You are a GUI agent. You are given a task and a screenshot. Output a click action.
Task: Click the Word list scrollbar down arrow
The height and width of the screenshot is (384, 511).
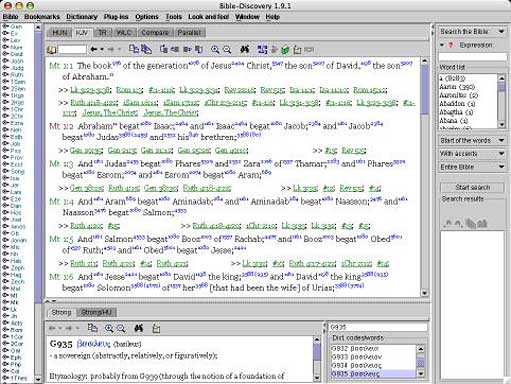click(502, 125)
